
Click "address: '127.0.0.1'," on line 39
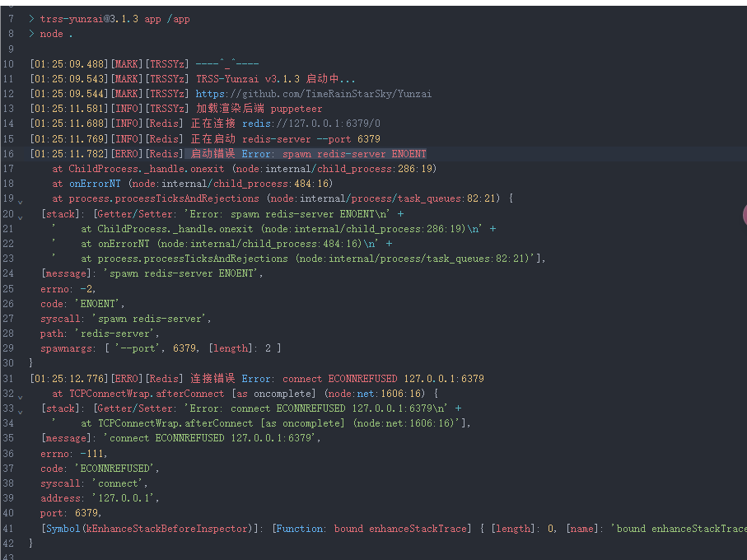click(100, 498)
